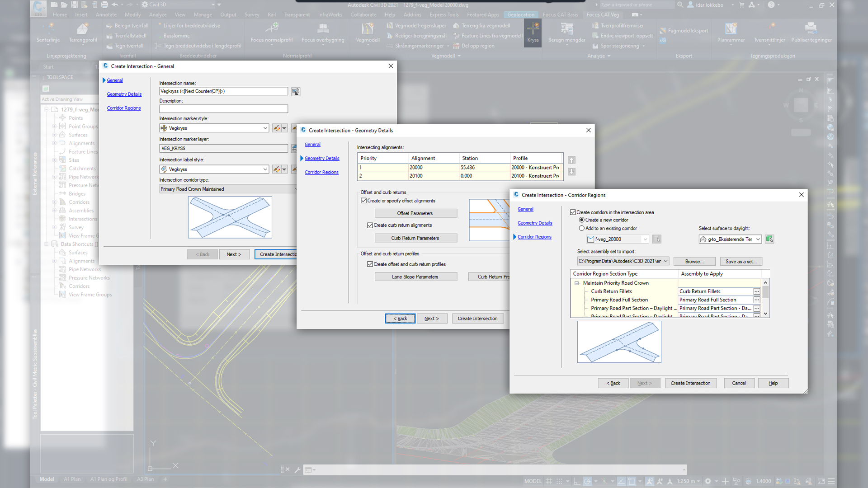Click the search magnifier in title bar

coord(680,5)
